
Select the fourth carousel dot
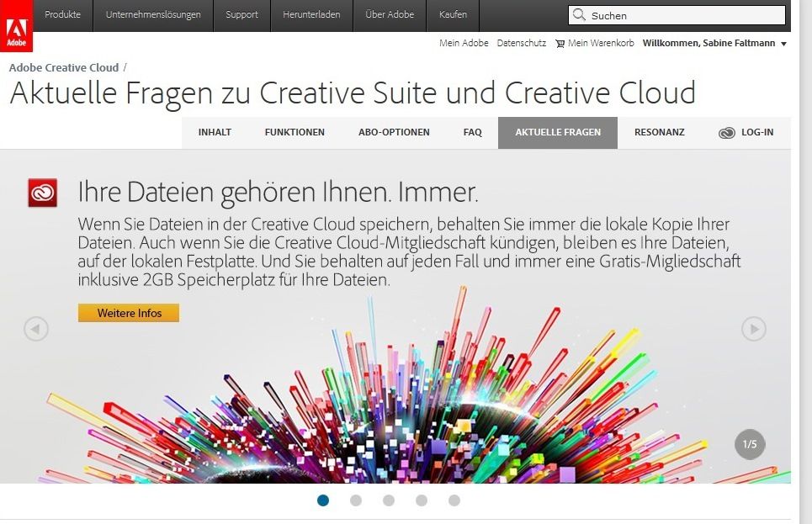[x=422, y=500]
